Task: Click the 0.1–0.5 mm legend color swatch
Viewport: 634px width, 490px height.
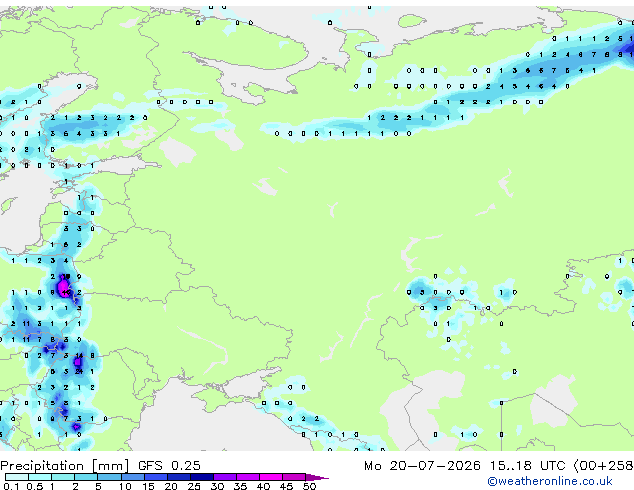Action: pyautogui.click(x=17, y=477)
